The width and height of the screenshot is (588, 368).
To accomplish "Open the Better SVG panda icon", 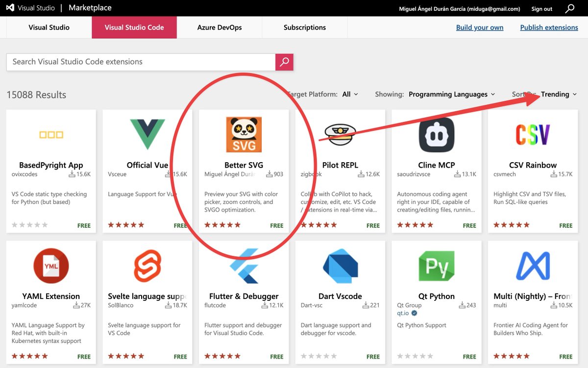I will [x=244, y=134].
